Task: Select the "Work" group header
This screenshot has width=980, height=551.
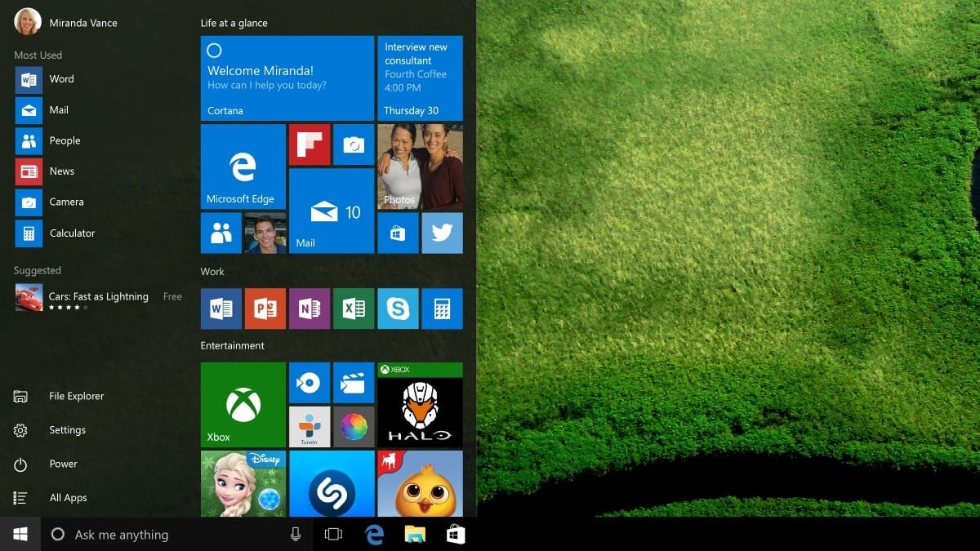Action: pyautogui.click(x=212, y=272)
